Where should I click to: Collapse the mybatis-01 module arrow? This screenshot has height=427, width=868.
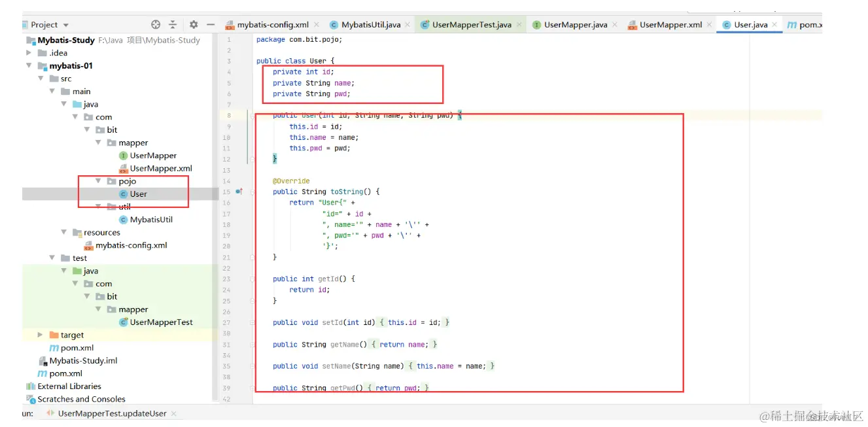(x=29, y=65)
